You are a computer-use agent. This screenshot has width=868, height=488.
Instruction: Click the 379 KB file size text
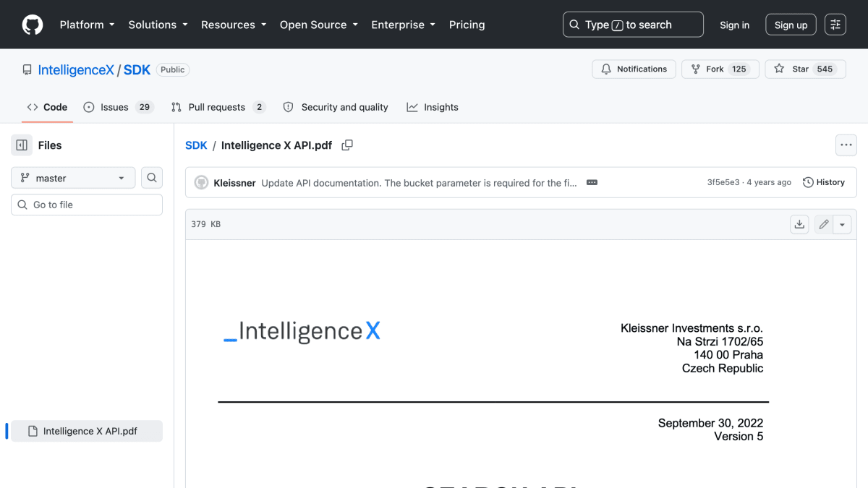tap(206, 224)
